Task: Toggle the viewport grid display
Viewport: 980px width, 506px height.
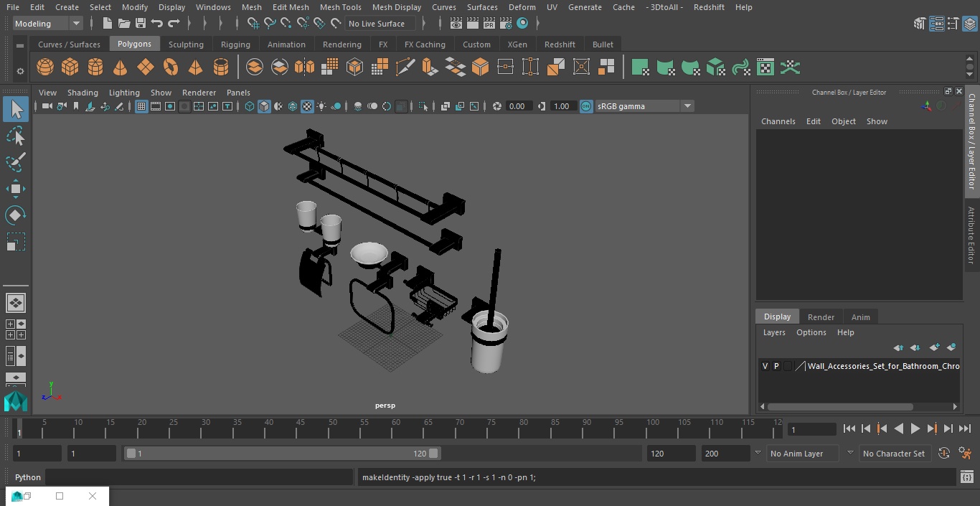Action: [x=141, y=106]
